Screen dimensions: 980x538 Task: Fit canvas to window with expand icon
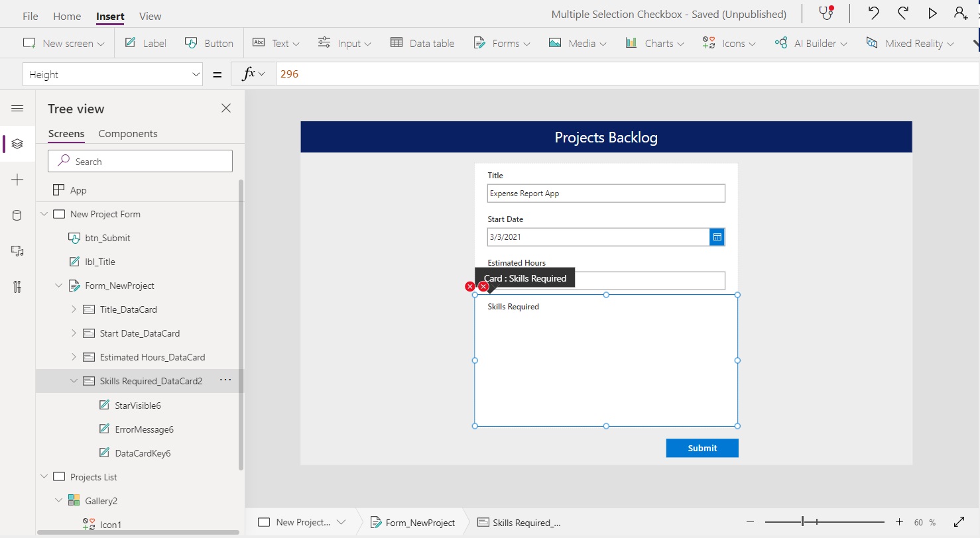959,521
